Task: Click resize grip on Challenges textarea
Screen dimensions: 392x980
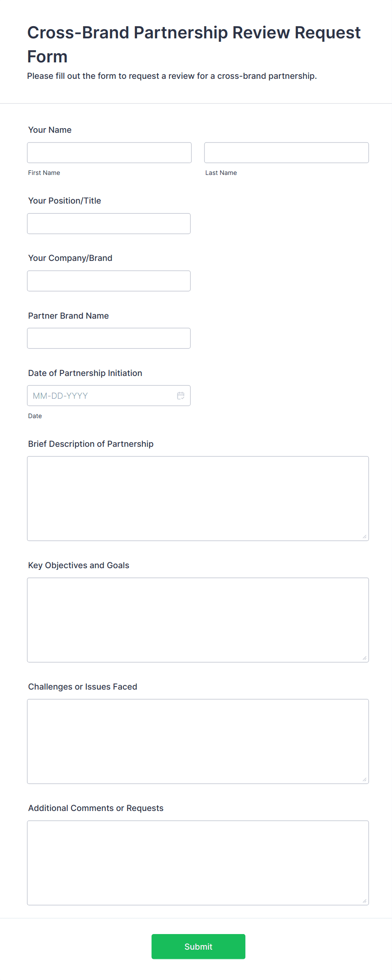Action: click(x=365, y=779)
